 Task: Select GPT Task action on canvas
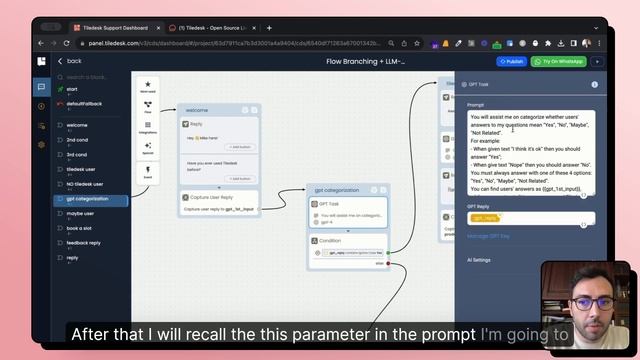pyautogui.click(x=348, y=212)
